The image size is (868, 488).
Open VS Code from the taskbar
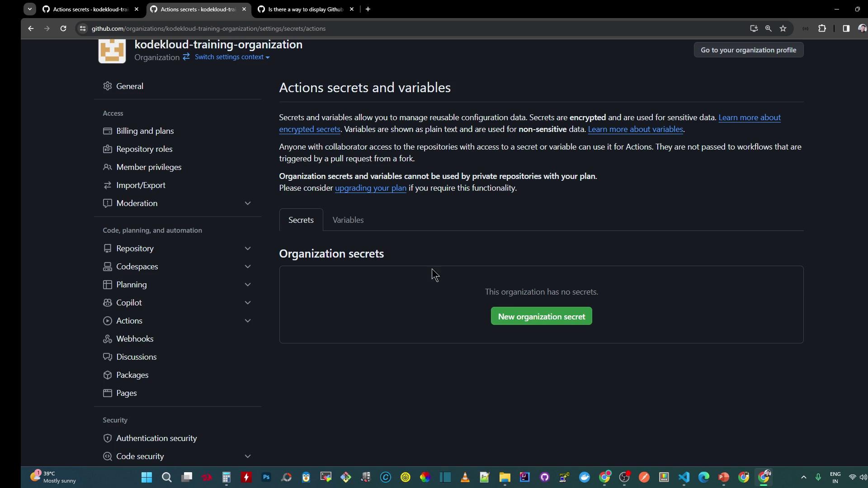[684, 477]
